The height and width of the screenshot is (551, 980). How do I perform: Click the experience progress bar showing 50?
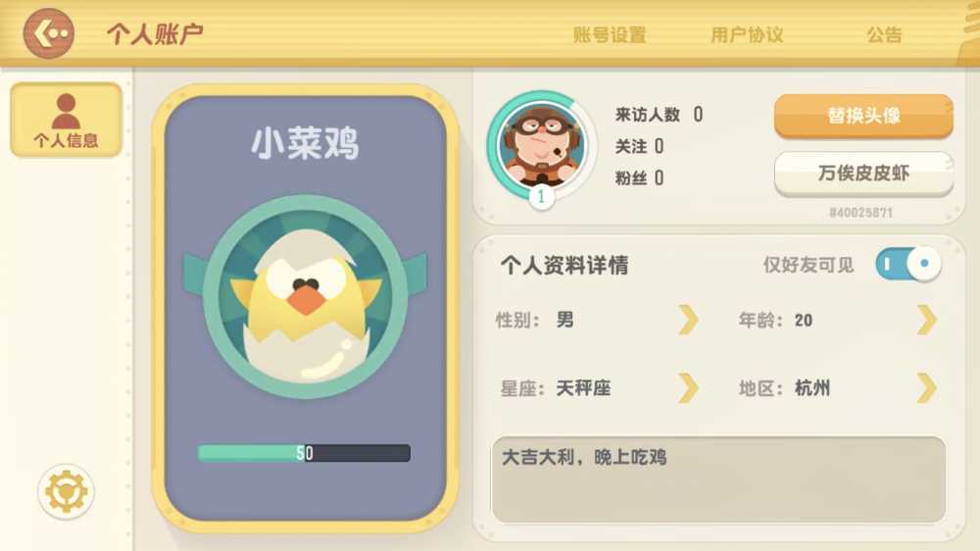(x=305, y=453)
